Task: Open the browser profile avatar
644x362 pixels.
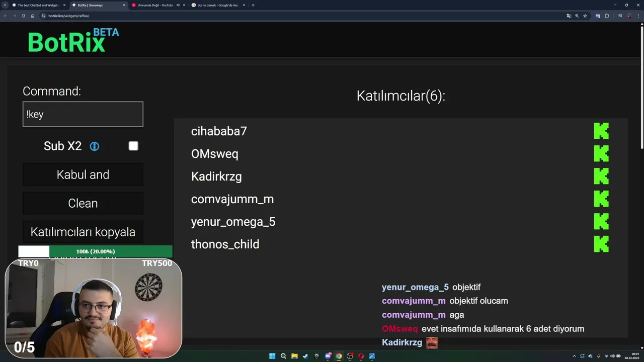Action: (x=629, y=16)
